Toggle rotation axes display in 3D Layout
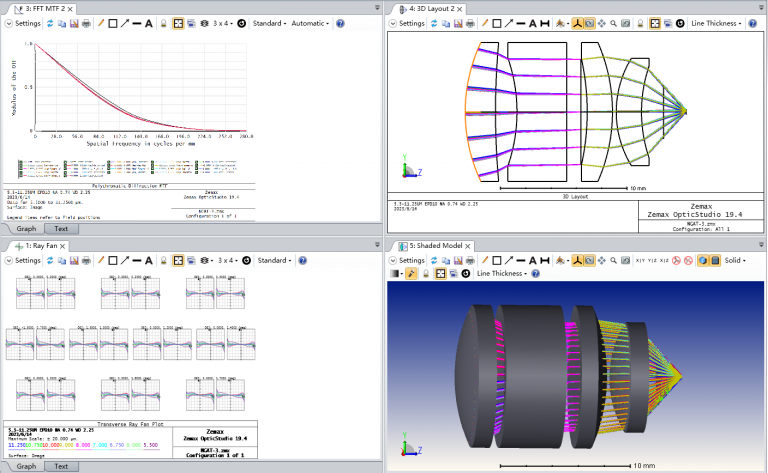 pos(578,23)
